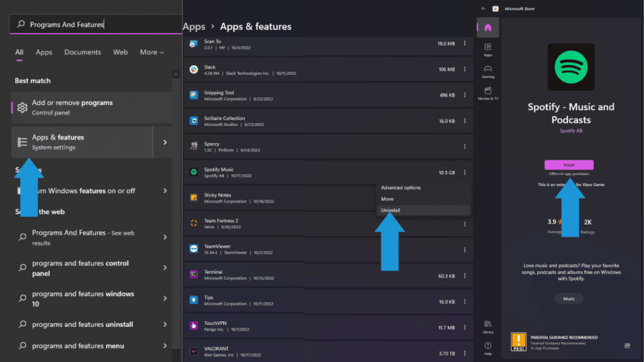The image size is (644, 362).
Task: Click the Programs And Features search box
Action: (x=96, y=25)
